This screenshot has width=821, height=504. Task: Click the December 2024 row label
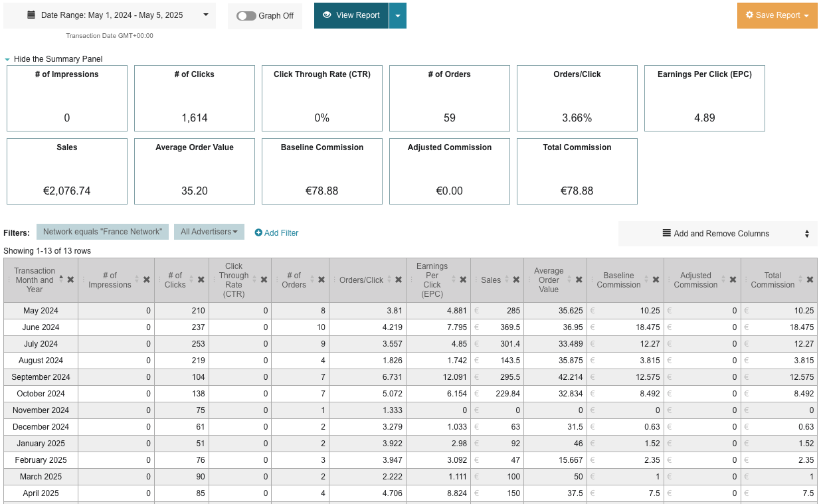[41, 427]
